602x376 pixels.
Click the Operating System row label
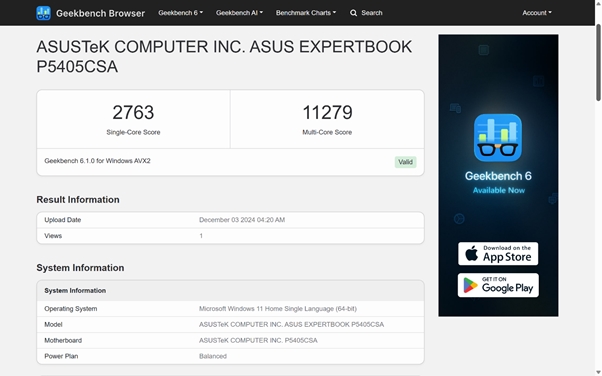[71, 309]
